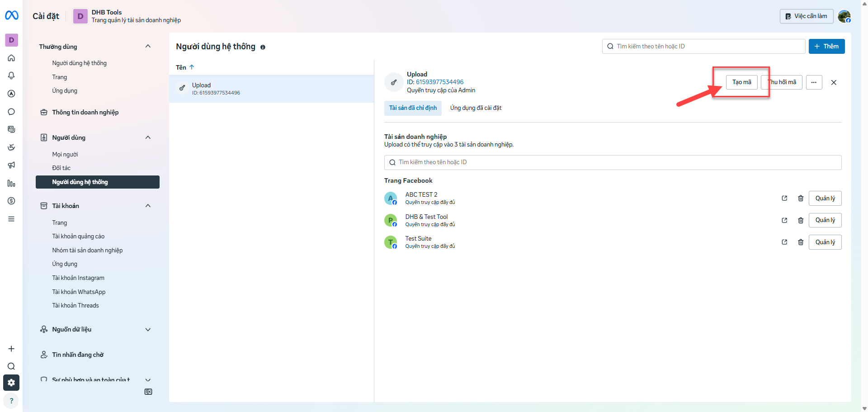Toggle name sort arrow next to Tên
The width and height of the screenshot is (868, 412).
192,67
